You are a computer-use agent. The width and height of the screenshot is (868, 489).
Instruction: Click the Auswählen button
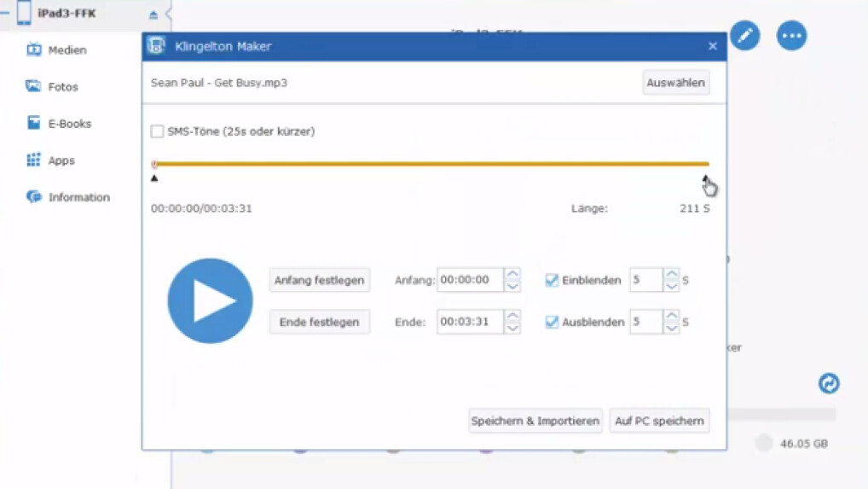tap(675, 83)
